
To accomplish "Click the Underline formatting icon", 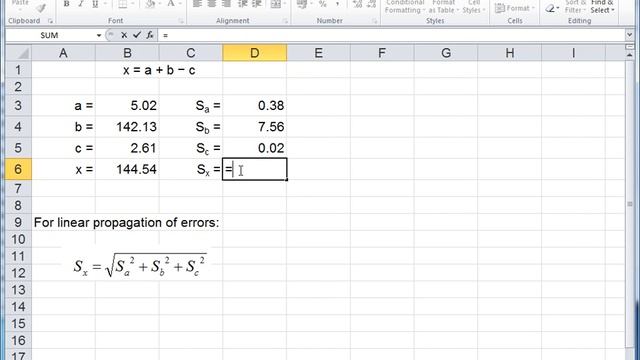I will (95, 4).
